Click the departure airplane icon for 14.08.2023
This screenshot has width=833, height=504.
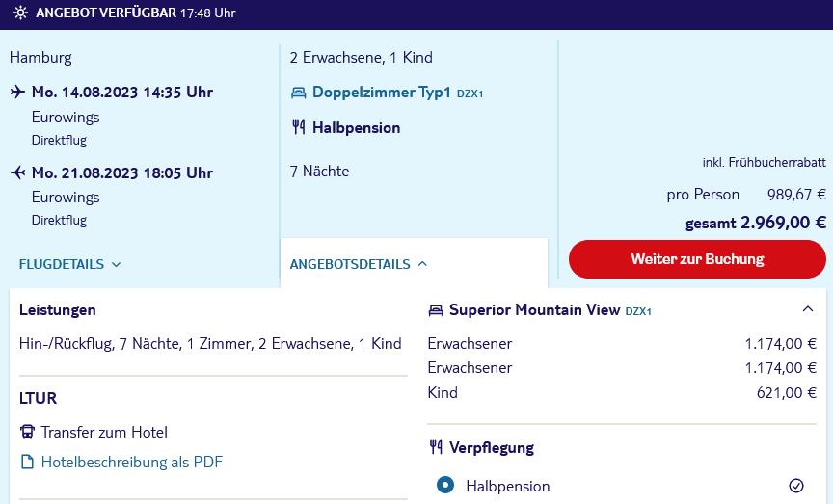pyautogui.click(x=17, y=92)
